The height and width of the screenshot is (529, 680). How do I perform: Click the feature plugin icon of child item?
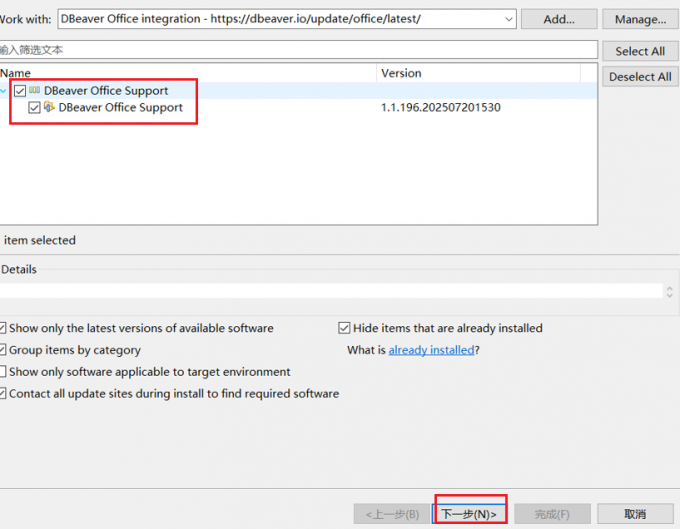pyautogui.click(x=49, y=107)
